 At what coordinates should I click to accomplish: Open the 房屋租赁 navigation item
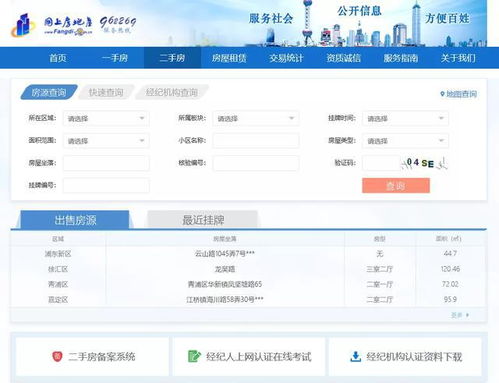tap(229, 58)
